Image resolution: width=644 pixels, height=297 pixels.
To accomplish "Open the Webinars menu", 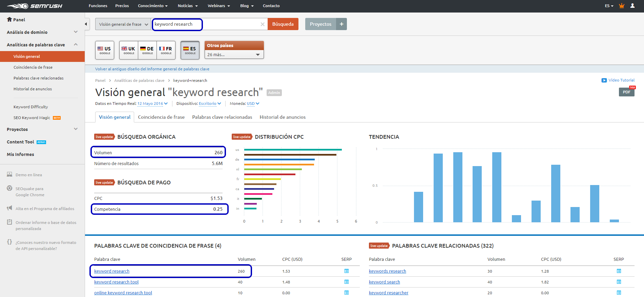I will [x=219, y=6].
